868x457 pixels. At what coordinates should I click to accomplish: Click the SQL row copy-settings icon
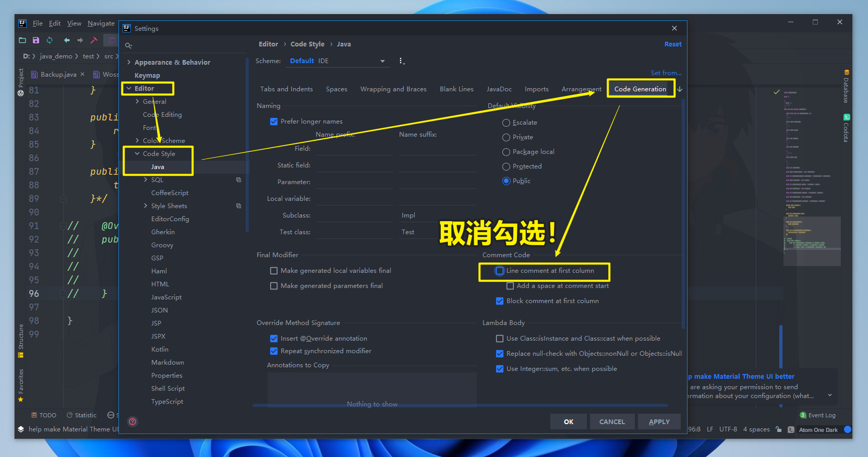[238, 179]
